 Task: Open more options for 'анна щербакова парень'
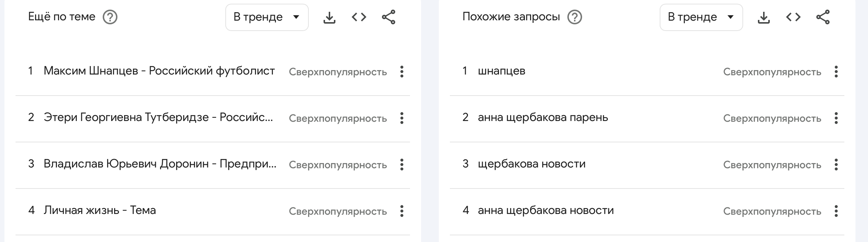(836, 118)
